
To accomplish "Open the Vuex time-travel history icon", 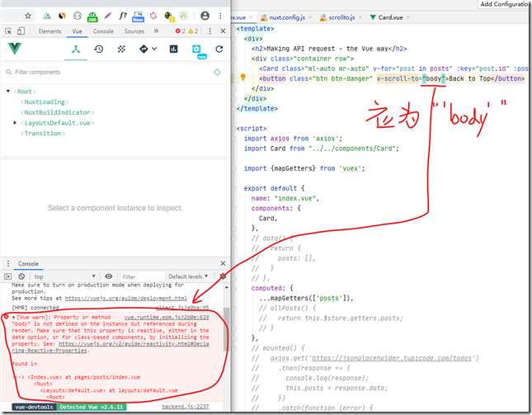I will pos(99,50).
